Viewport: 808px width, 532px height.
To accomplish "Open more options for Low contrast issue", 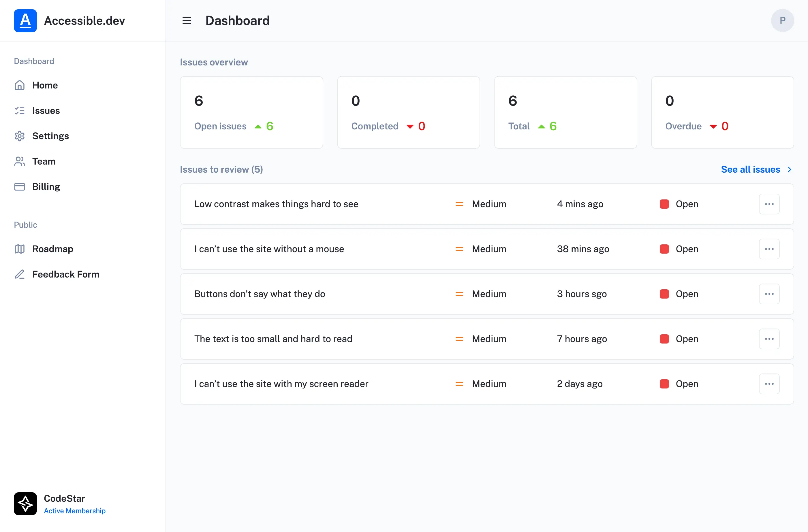I will pyautogui.click(x=769, y=204).
